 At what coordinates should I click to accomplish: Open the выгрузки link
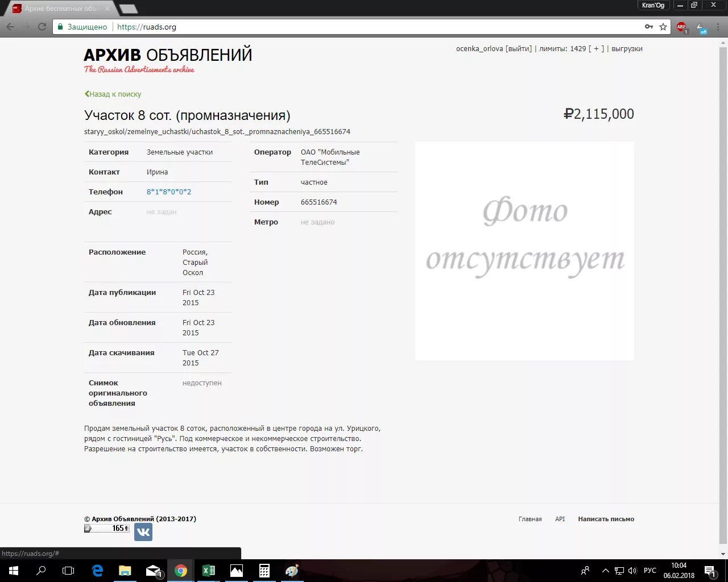[627, 49]
